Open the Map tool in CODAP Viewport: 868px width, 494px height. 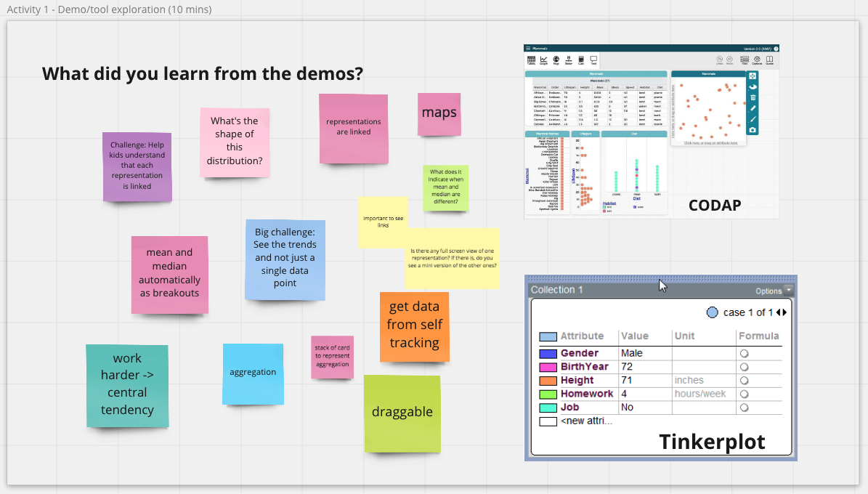pyautogui.click(x=556, y=61)
